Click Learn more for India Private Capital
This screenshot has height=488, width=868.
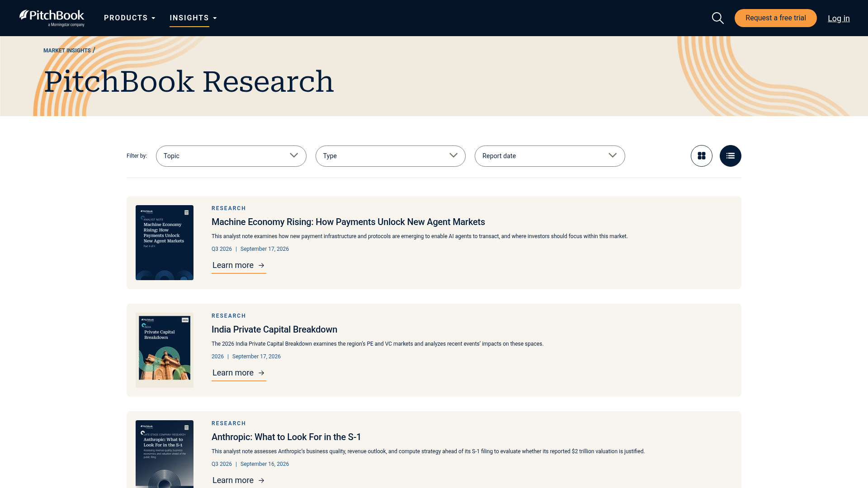coord(239,373)
